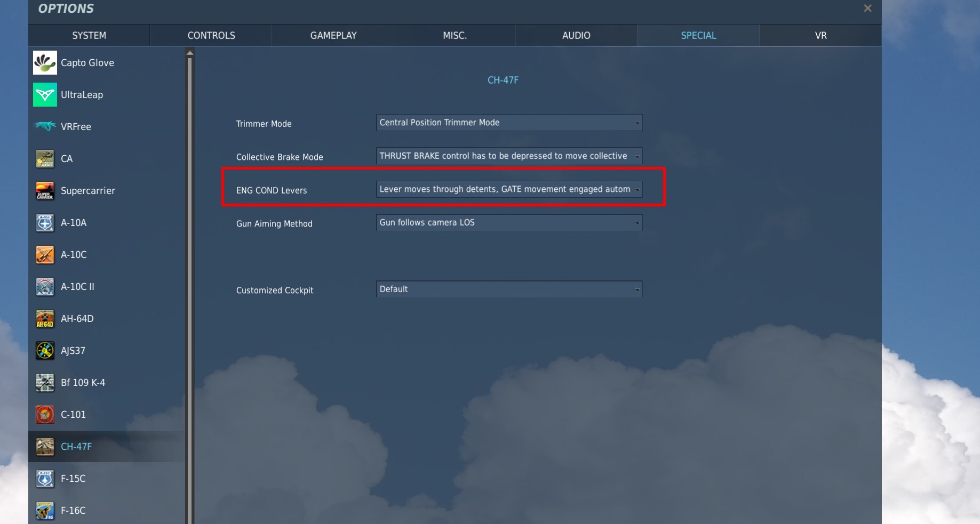980x524 pixels.
Task: Click the UltraLeap green icon
Action: (45, 95)
